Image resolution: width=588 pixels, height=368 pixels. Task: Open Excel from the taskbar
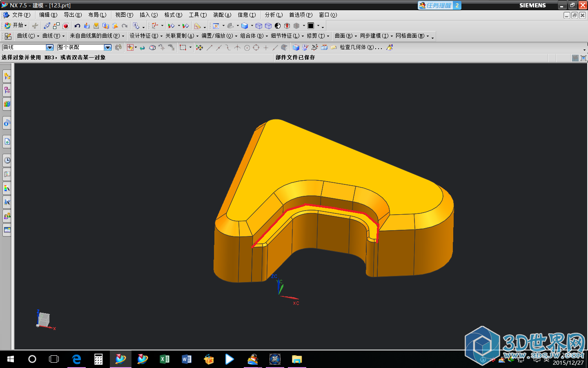(165, 359)
